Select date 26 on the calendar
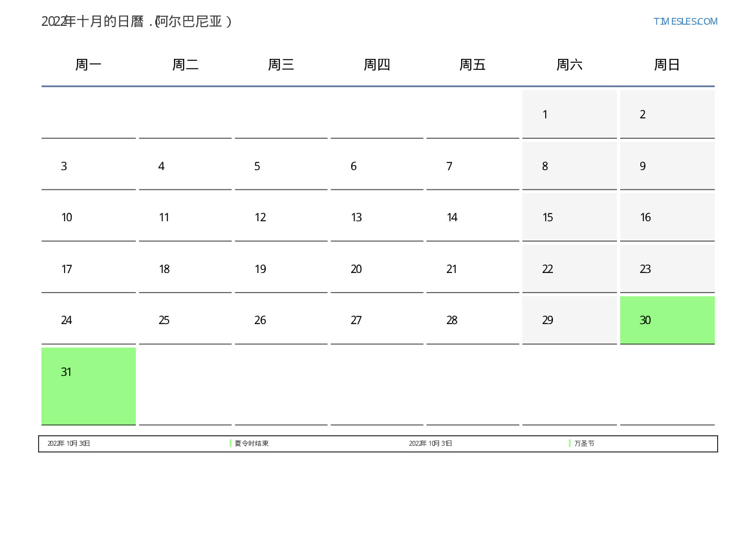Image resolution: width=756 pixels, height=535 pixels. (281, 320)
